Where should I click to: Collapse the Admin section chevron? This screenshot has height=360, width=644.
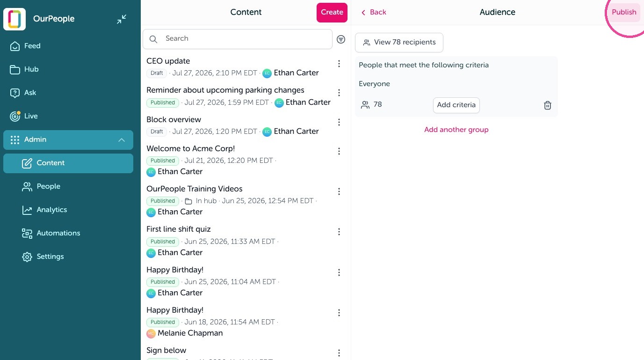122,140
